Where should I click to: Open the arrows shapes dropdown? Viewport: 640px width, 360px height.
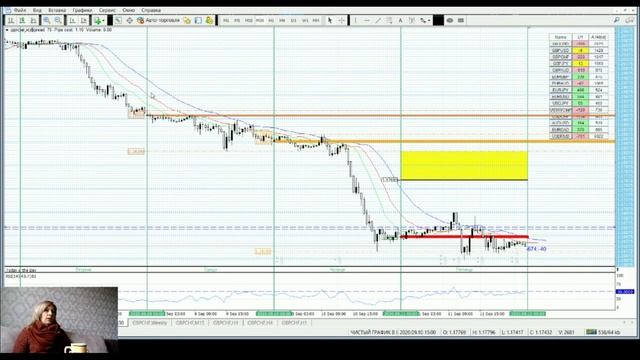(x=425, y=20)
